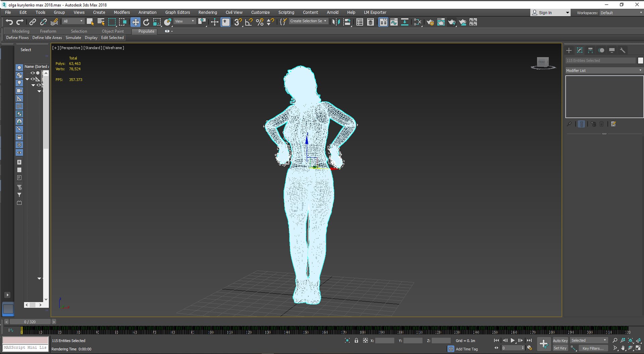Toggle Percent Snap button

[260, 22]
